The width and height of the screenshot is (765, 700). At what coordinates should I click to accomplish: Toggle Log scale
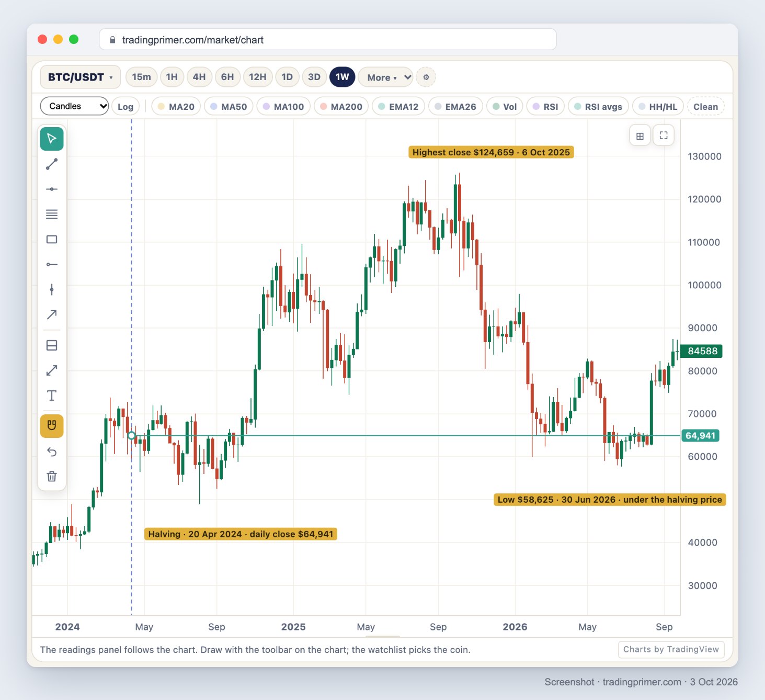pos(125,107)
